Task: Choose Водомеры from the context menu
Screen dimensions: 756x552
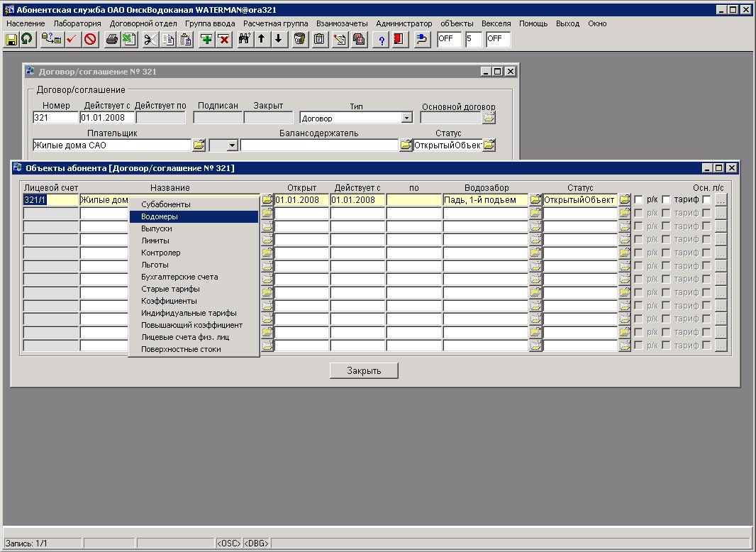Action: 160,216
